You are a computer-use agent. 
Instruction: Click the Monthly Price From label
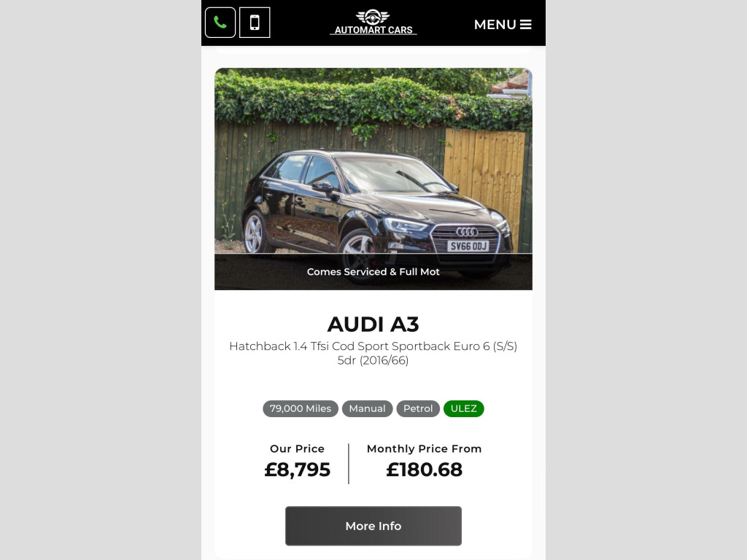pyautogui.click(x=424, y=448)
